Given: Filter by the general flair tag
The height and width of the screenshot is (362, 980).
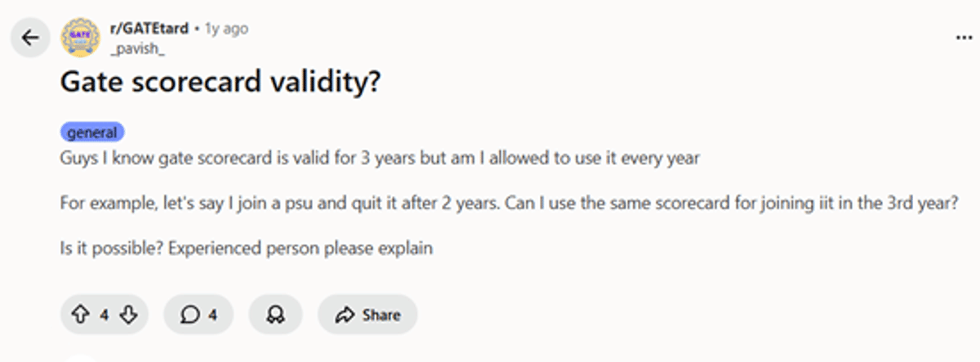Looking at the screenshot, I should point(92,132).
